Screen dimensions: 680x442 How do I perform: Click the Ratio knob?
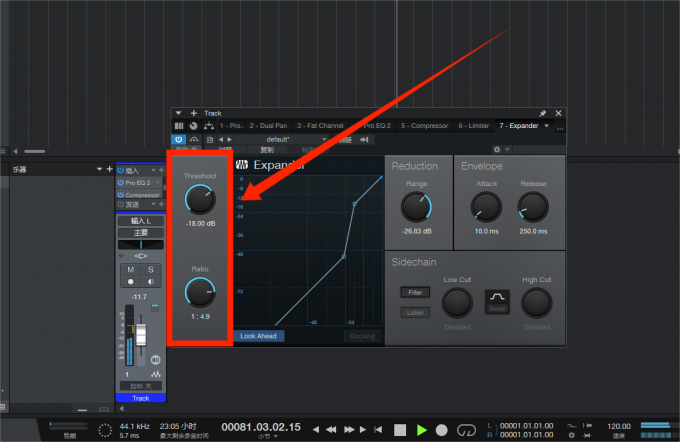click(x=200, y=292)
